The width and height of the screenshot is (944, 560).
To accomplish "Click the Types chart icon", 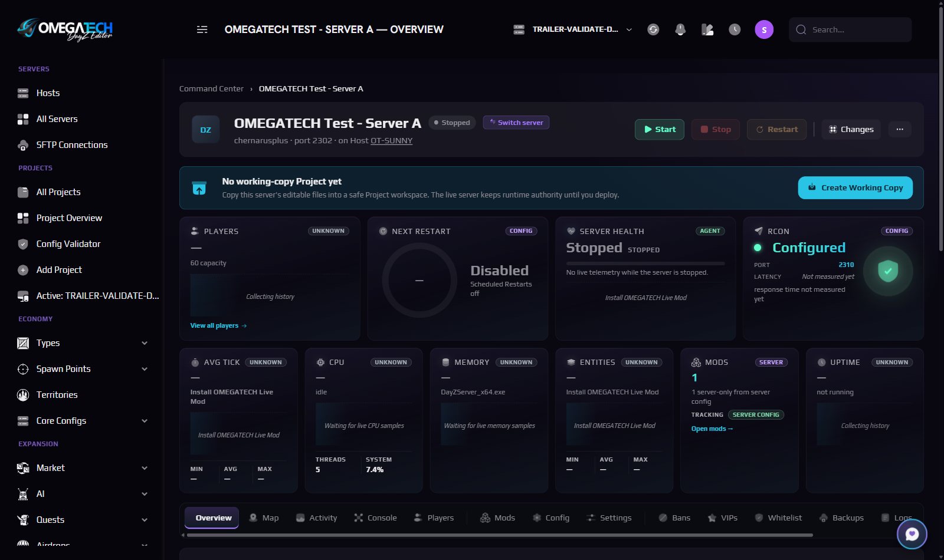I will [23, 343].
